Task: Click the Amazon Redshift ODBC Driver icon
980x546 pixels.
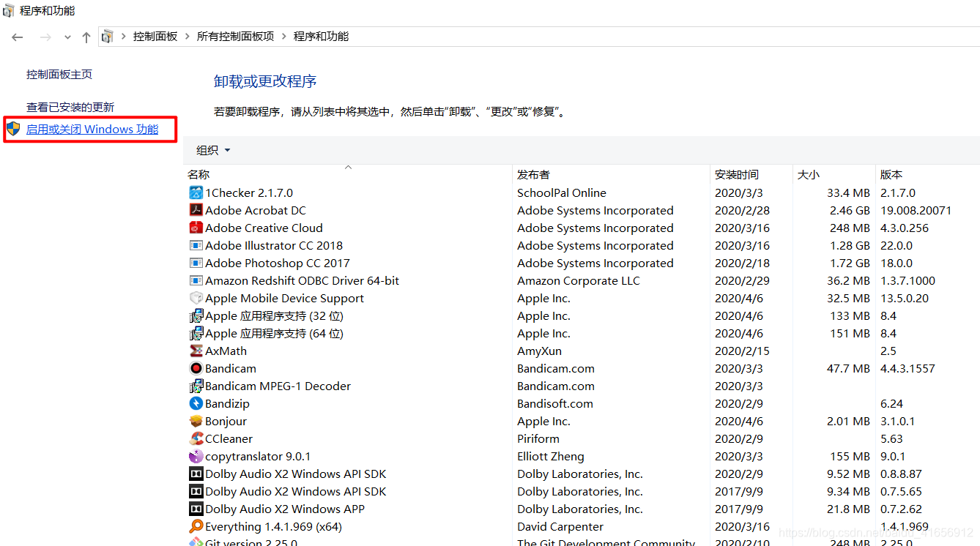Action: [x=196, y=280]
